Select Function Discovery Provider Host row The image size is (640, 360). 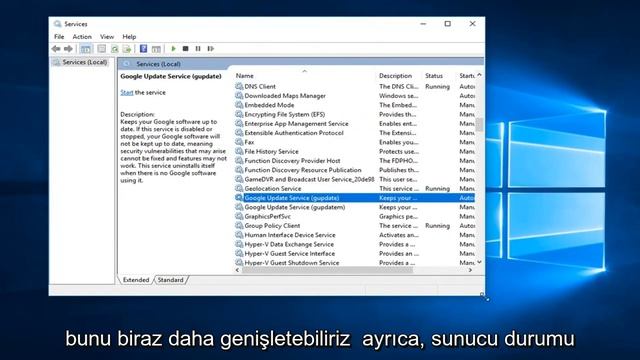coord(354,161)
